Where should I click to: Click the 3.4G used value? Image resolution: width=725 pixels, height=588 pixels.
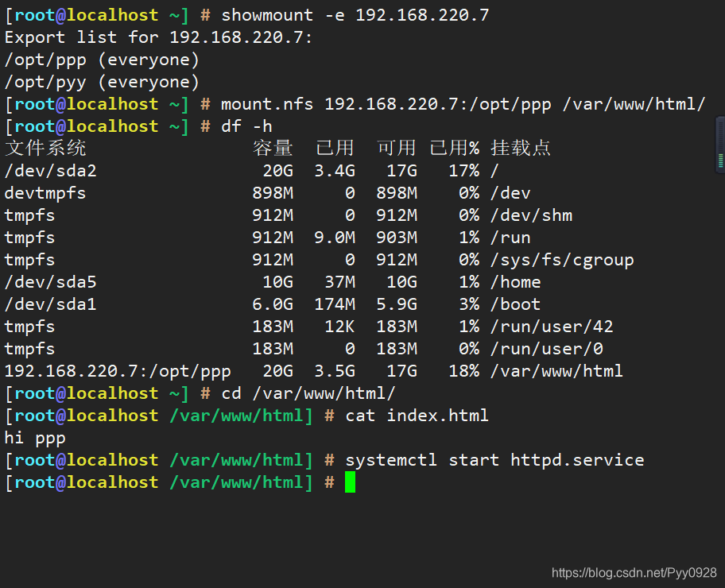(335, 171)
